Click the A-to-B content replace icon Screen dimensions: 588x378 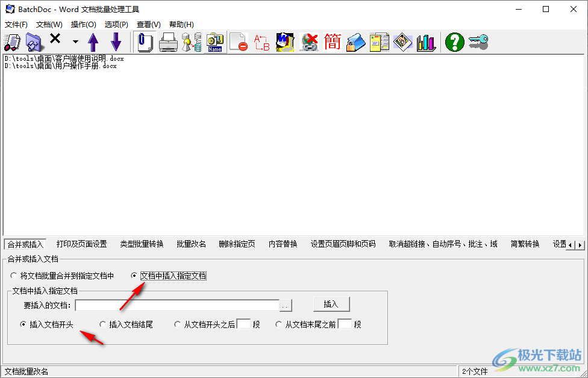point(261,42)
